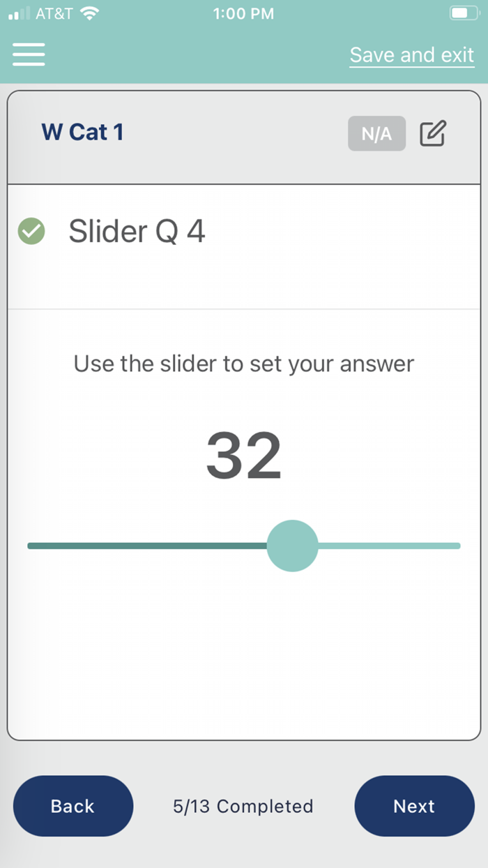Tap the battery indicator
The image size is (488, 868).
[463, 12]
